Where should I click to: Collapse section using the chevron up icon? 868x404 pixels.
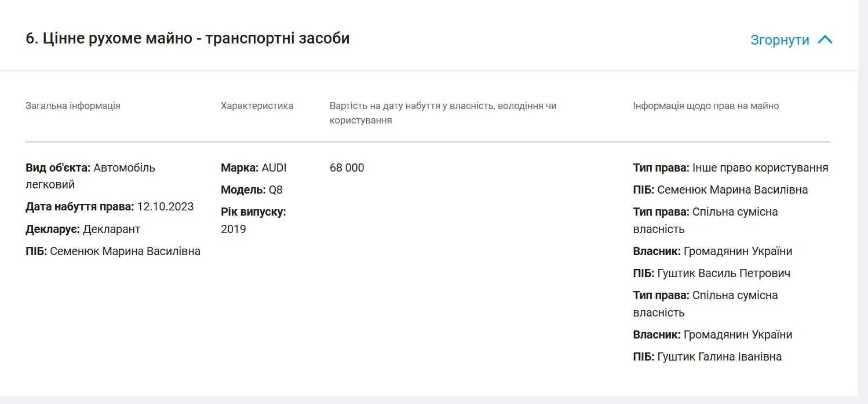tap(825, 40)
